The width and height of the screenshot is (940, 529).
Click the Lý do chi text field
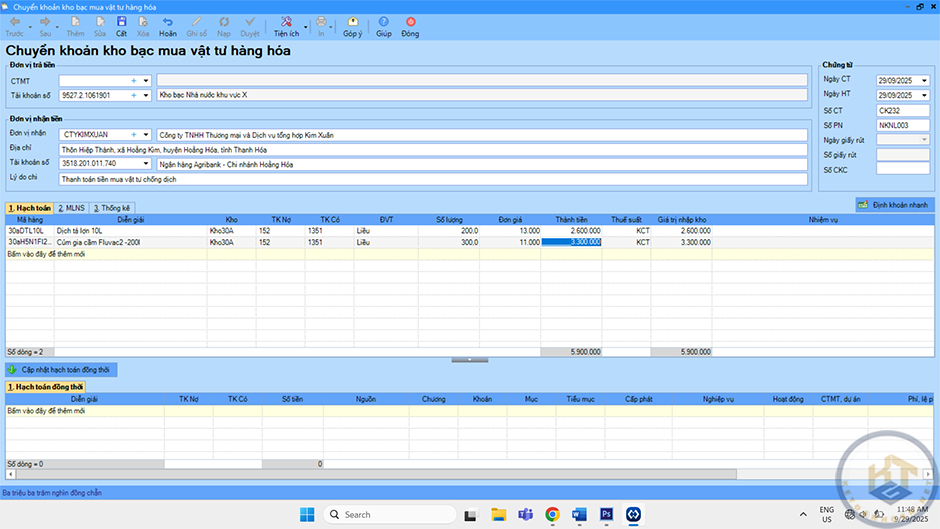click(432, 179)
